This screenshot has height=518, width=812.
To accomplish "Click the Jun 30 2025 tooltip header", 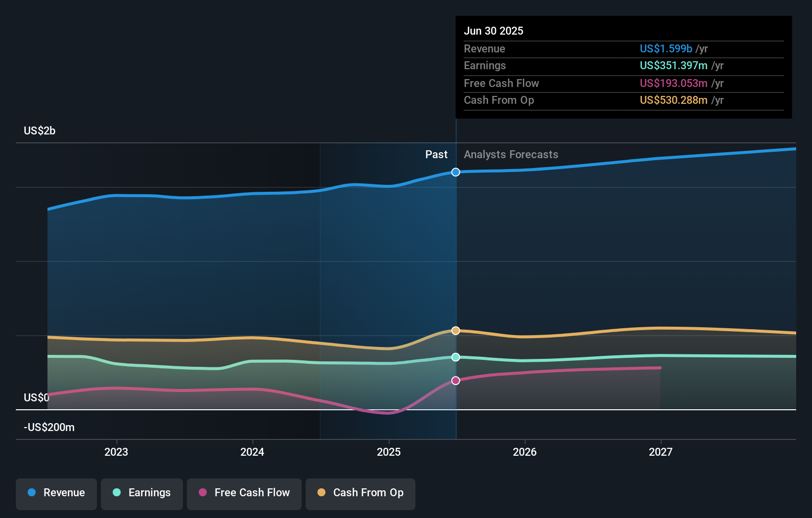I will click(494, 31).
